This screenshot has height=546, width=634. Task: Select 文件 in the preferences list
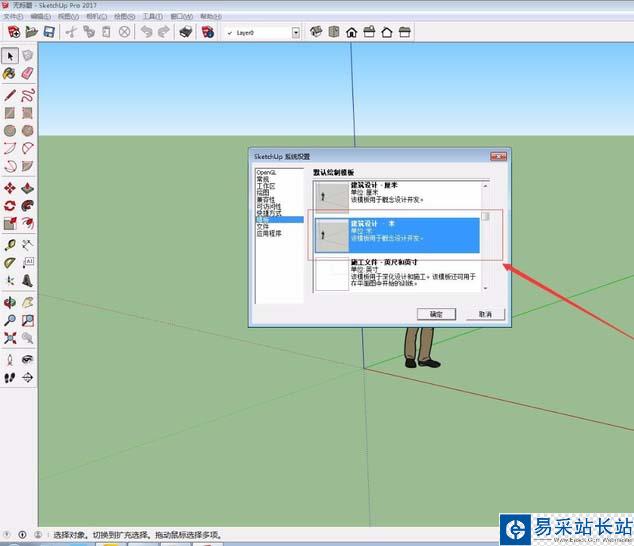coord(263,226)
